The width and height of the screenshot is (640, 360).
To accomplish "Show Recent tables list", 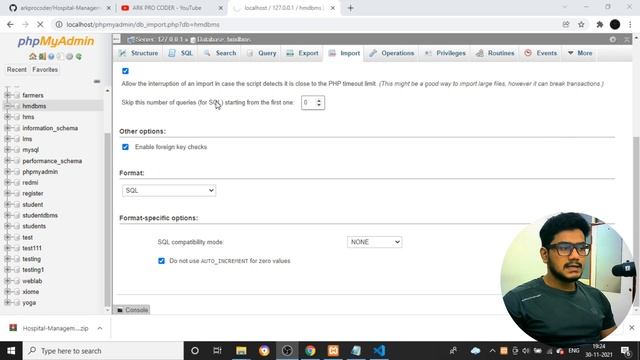I will pos(17,70).
